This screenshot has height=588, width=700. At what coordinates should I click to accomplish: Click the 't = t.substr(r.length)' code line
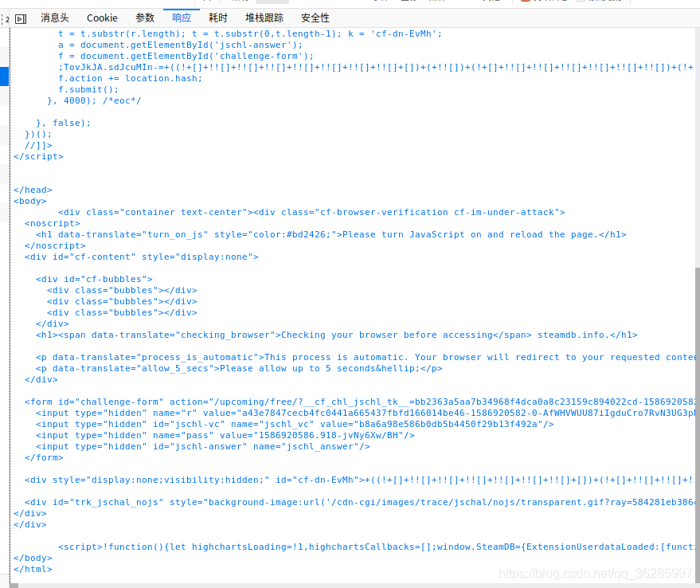coord(250,34)
